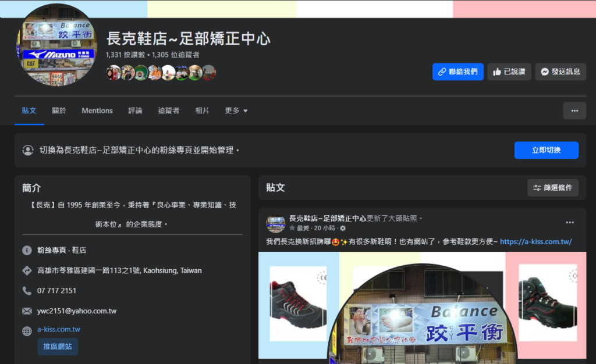Click the 立即切換 switch now button

[x=546, y=150]
